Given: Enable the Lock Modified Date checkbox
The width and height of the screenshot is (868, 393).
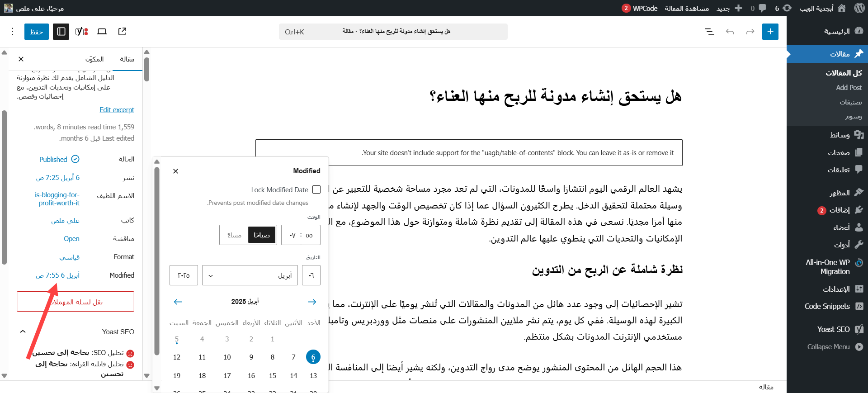Looking at the screenshot, I should (316, 190).
